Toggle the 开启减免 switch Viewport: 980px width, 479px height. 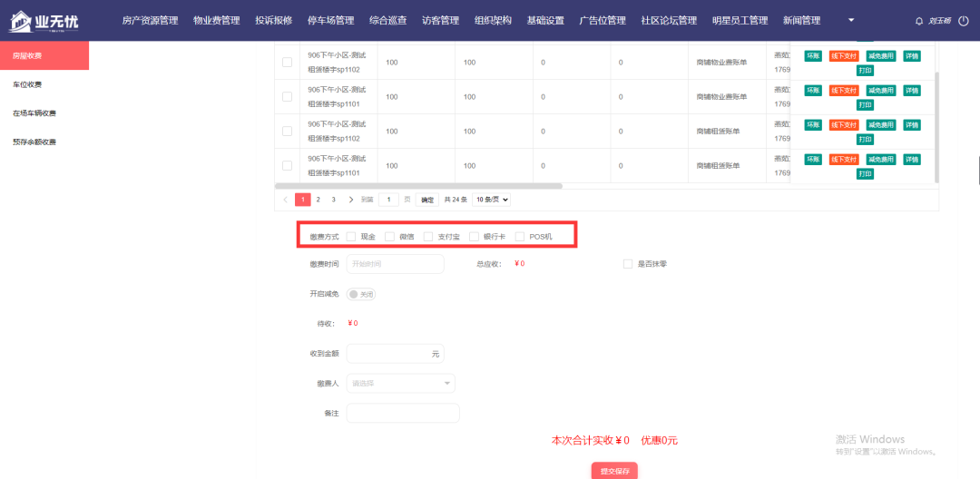[361, 294]
